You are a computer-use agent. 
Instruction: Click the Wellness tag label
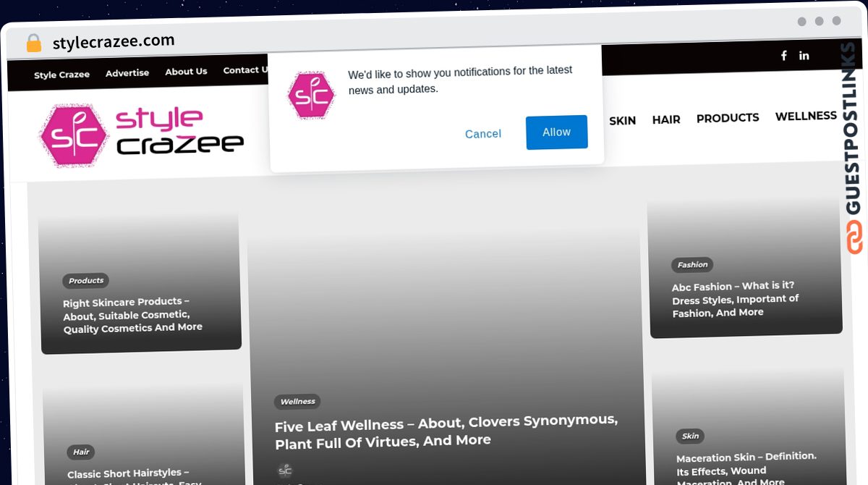297,402
